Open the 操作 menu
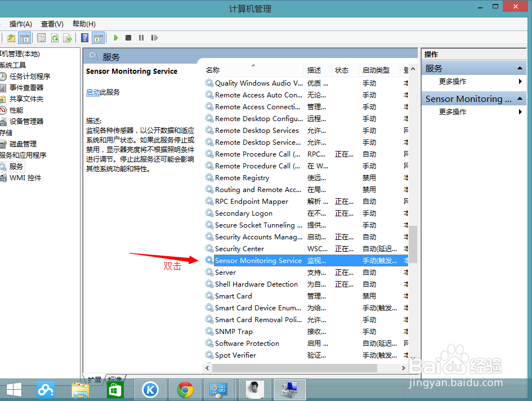This screenshot has height=401, width=532. click(20, 24)
